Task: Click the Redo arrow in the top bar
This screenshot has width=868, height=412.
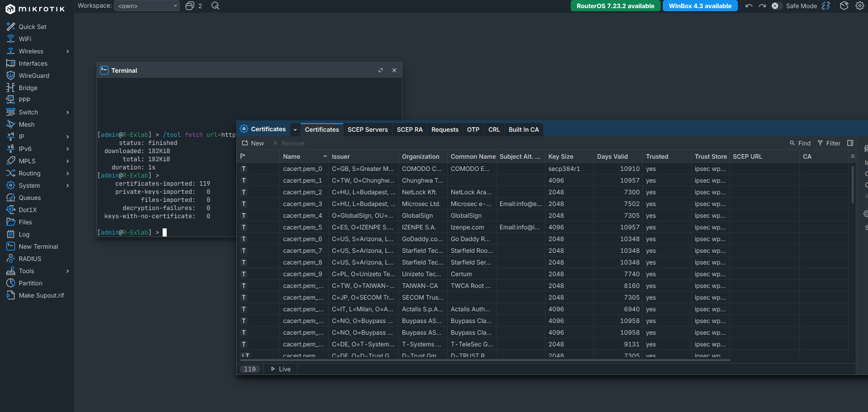Action: pyautogui.click(x=762, y=6)
